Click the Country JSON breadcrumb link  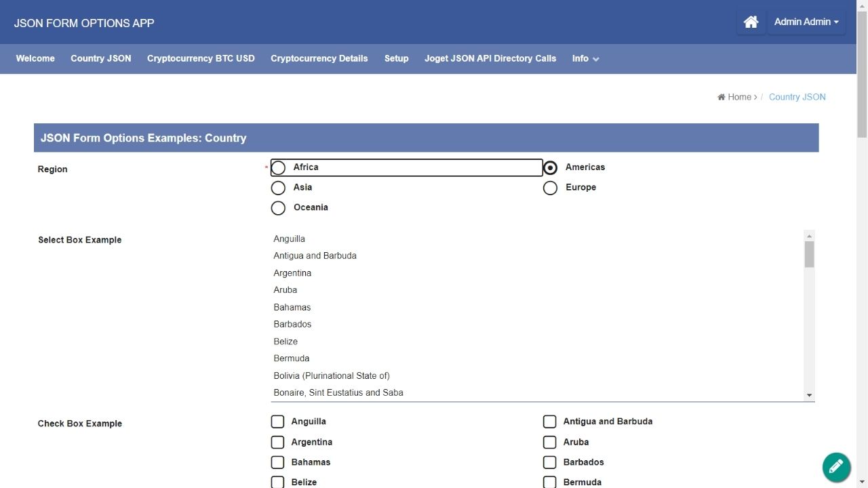coord(797,97)
